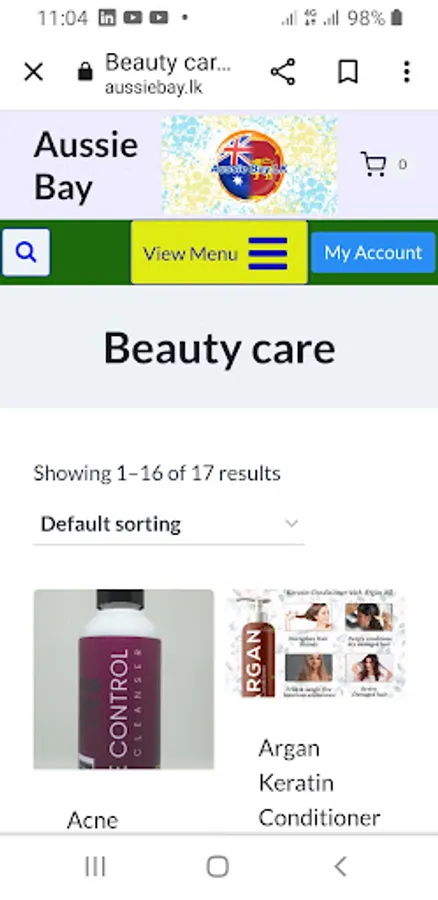
Task: Tap the Android home button
Action: click(218, 866)
